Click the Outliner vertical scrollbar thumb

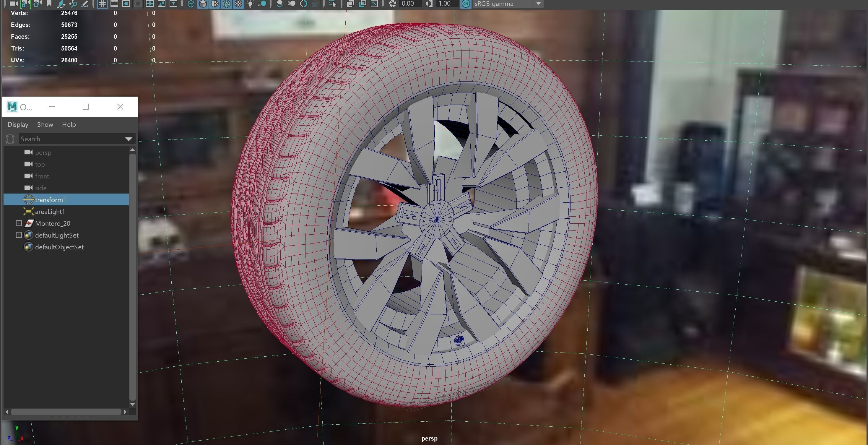point(132,277)
